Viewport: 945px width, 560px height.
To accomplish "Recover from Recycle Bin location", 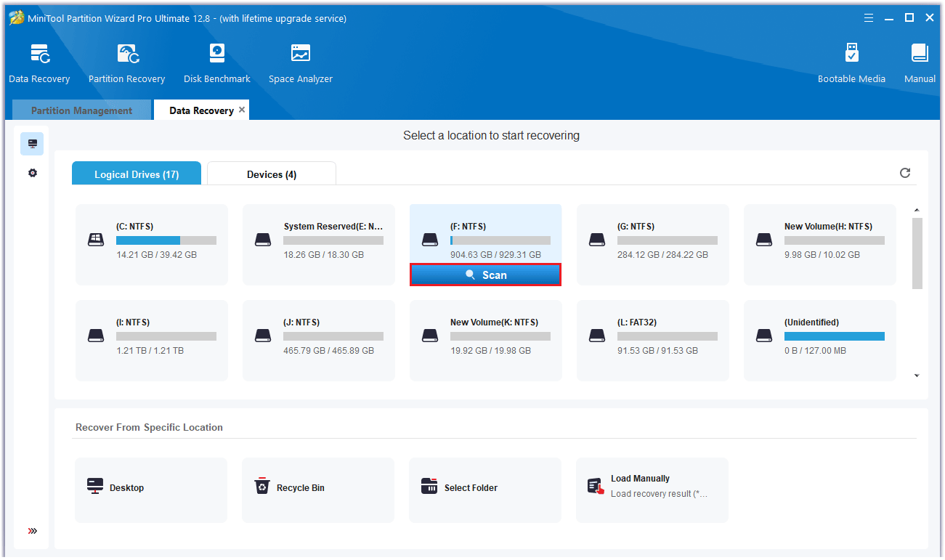I will [318, 490].
